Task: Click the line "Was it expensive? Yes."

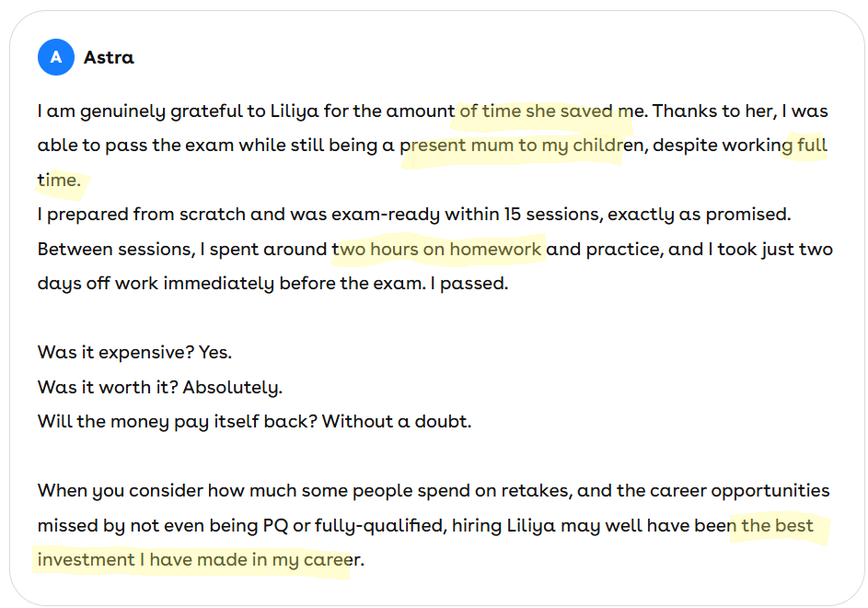Action: 134,352
